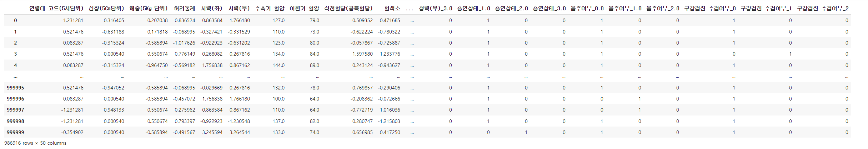Click the '이완기 혈압' column header
868x149 pixels.
tap(304, 9)
